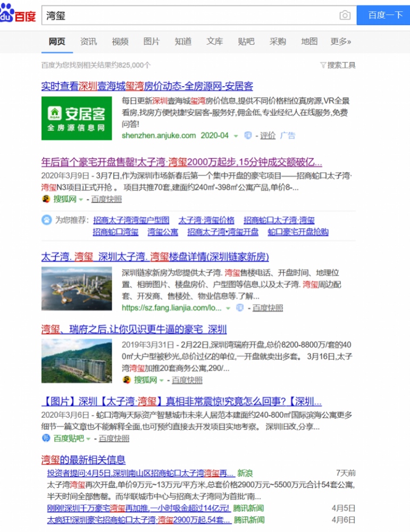Click the recommended link 招商太子湾湾玺户型图
410x532 pixels.
131,220
